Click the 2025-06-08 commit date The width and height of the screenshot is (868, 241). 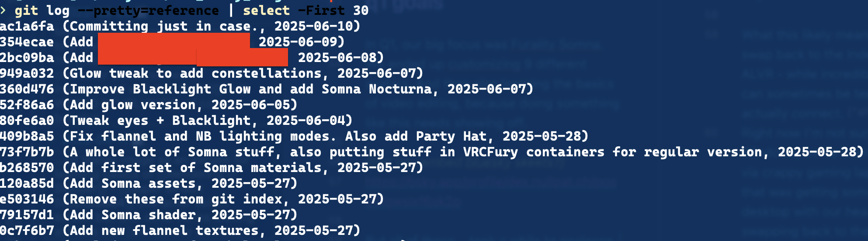tap(337, 58)
